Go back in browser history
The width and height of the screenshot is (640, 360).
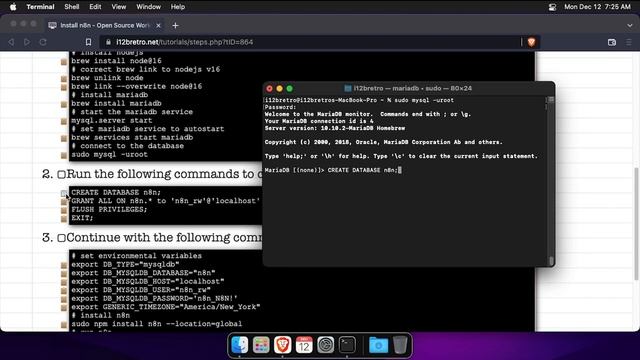pos(11,42)
